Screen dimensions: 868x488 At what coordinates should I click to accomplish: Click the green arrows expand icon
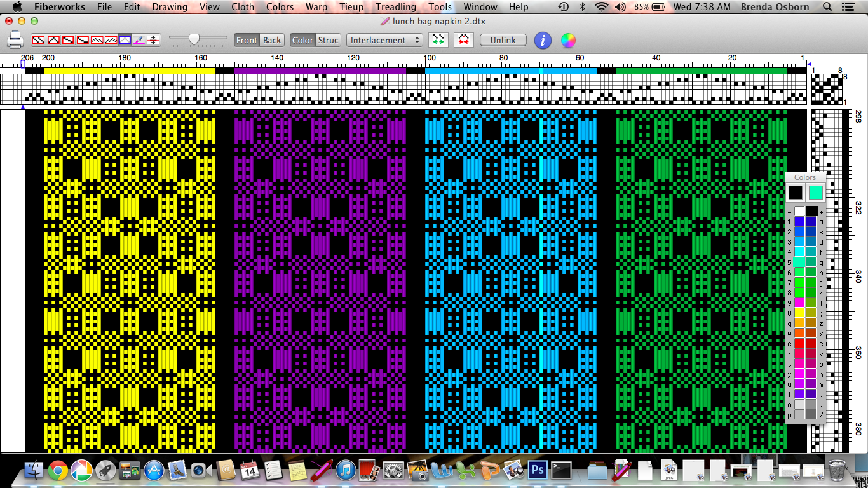[x=438, y=40]
